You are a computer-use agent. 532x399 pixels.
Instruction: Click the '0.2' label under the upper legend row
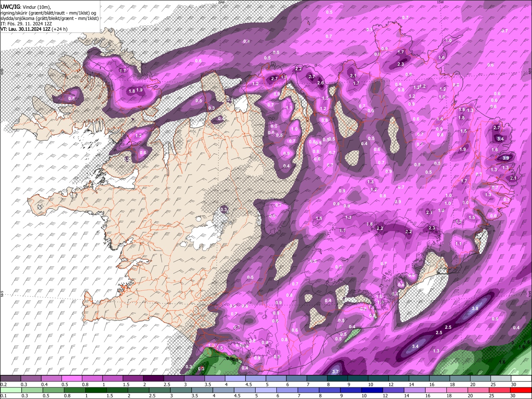coord(3,384)
